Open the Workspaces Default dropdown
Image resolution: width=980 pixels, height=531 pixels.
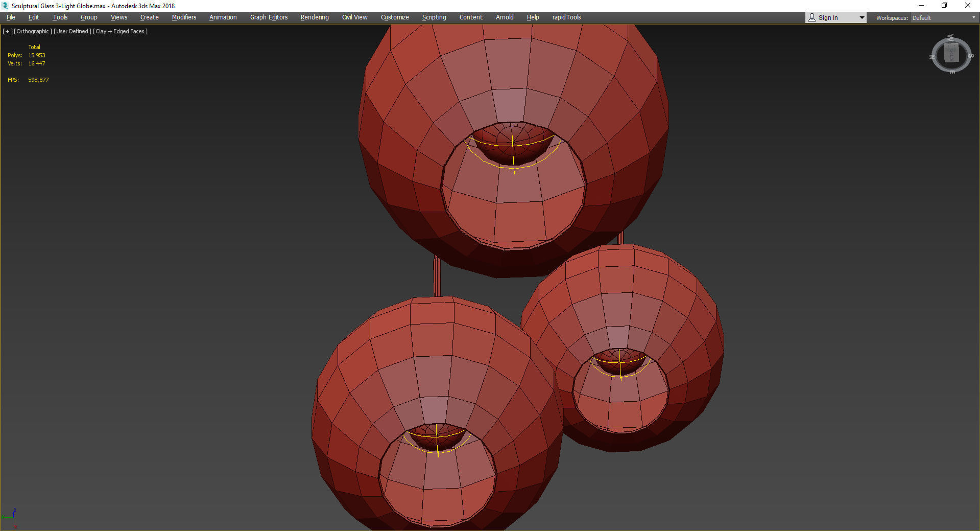[x=944, y=18]
